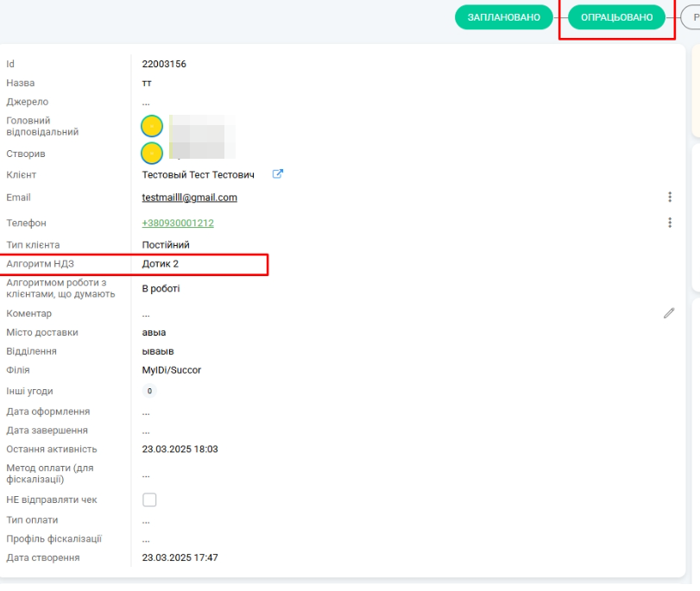The width and height of the screenshot is (700, 591).
Task: Open client card via external link icon
Action: click(x=277, y=174)
